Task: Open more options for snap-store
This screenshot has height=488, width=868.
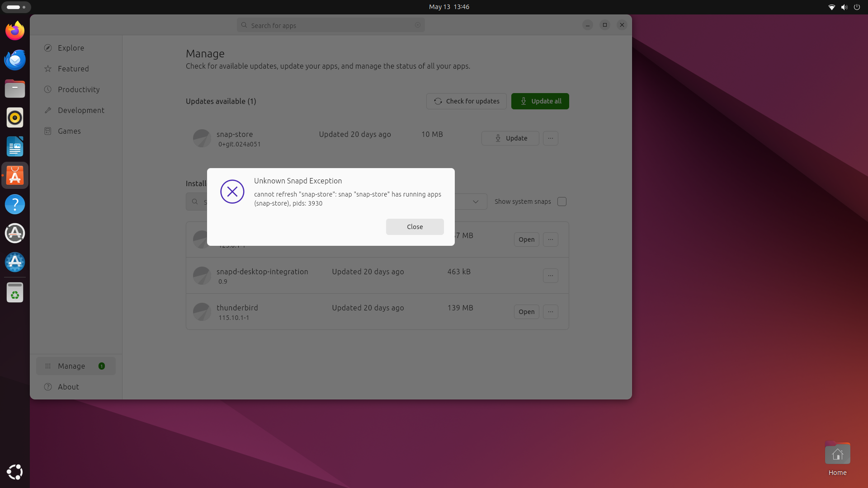Action: tap(550, 138)
